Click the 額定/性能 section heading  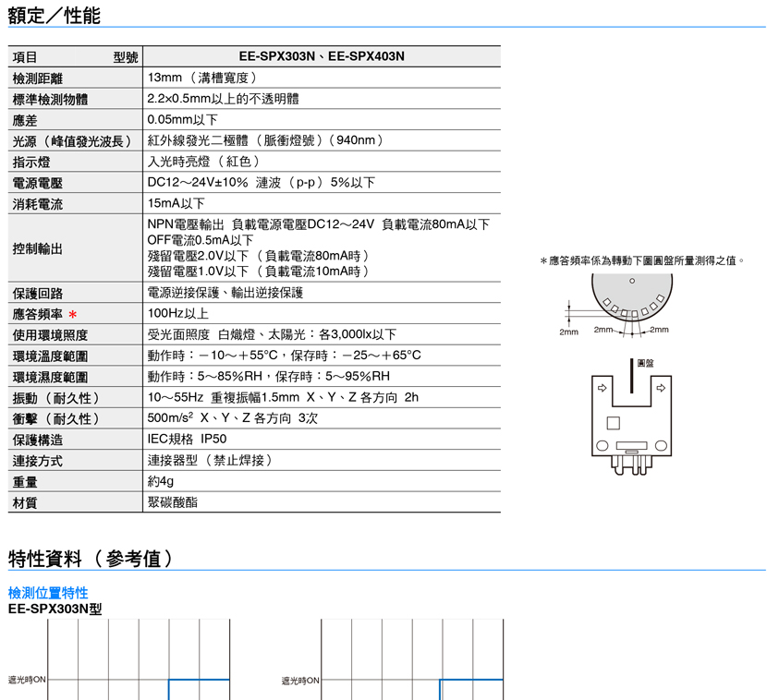pyautogui.click(x=54, y=15)
